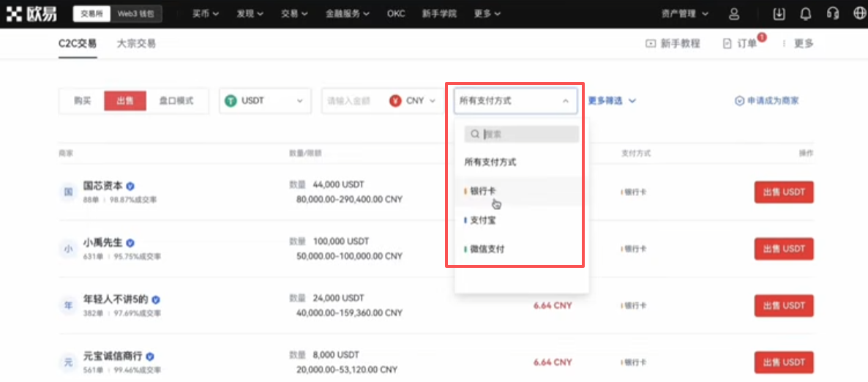Click the 订单 document icon
The height and width of the screenshot is (382, 868).
[x=727, y=43]
